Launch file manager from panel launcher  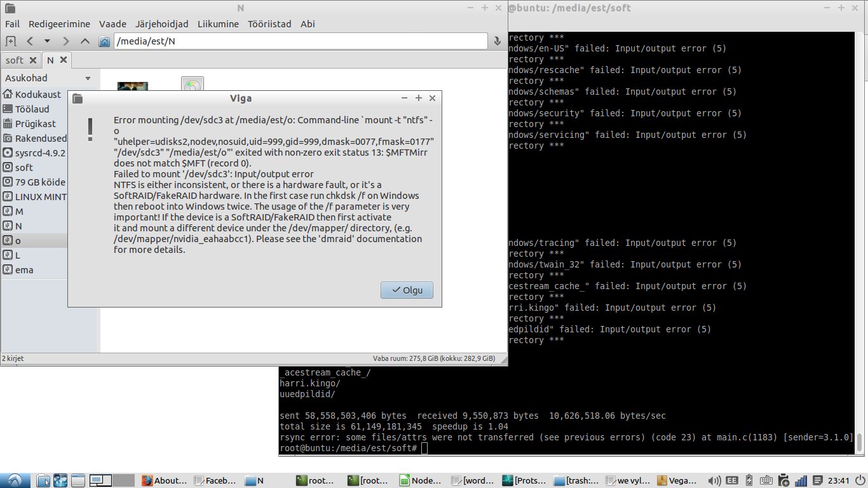43,480
